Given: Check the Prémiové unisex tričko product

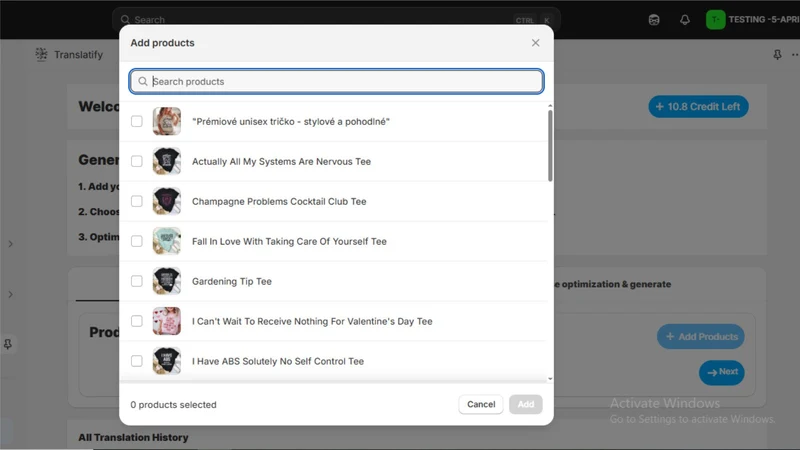Looking at the screenshot, I should point(137,121).
